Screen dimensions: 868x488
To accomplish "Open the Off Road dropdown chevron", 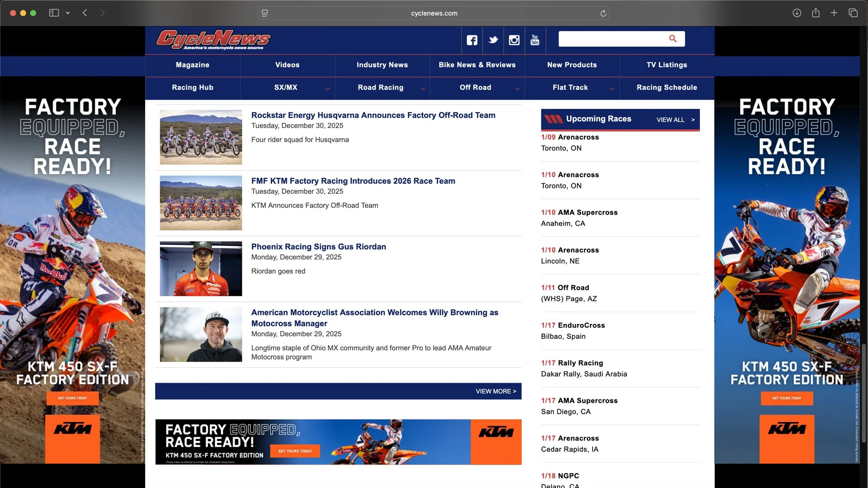I will click(x=517, y=89).
